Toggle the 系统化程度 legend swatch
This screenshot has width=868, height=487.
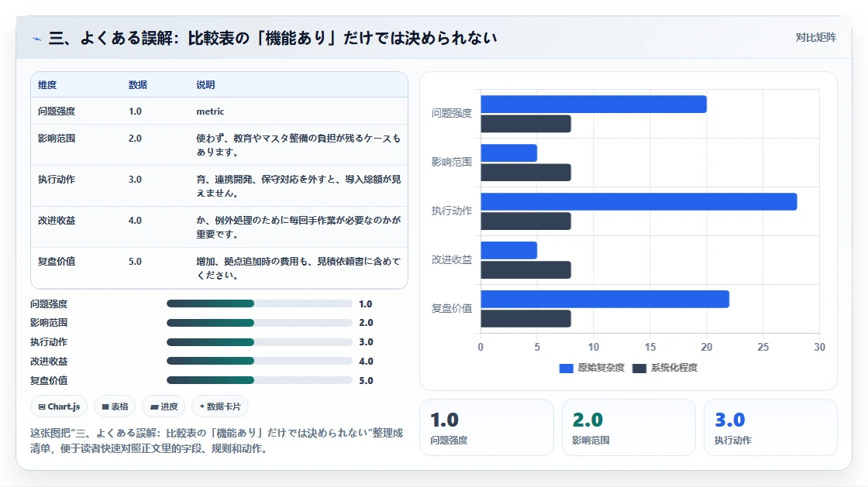point(639,368)
